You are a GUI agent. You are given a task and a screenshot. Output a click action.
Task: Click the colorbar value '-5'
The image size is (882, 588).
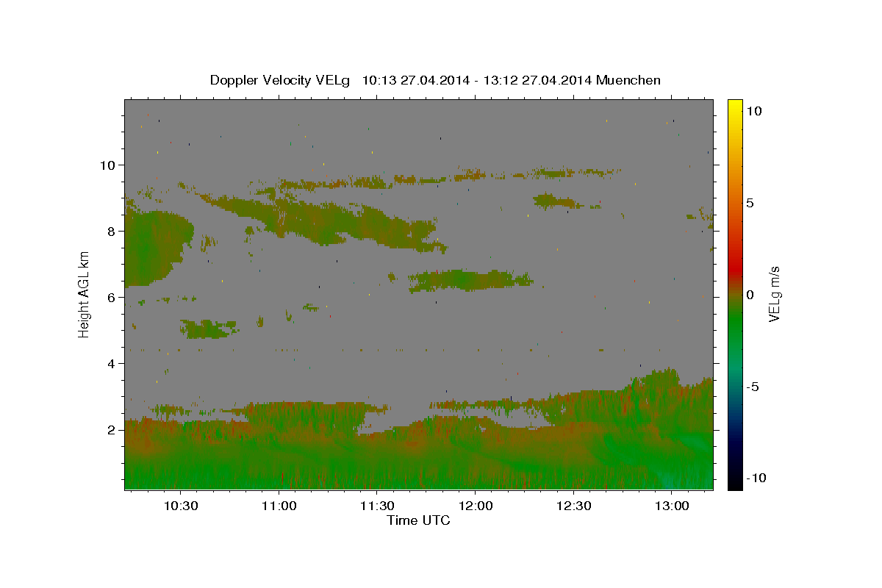coord(753,387)
